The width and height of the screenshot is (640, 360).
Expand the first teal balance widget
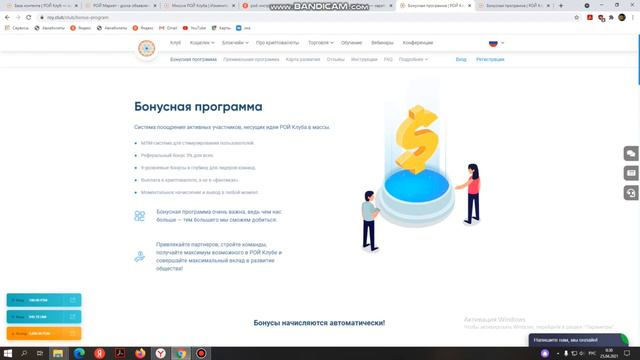72,300
